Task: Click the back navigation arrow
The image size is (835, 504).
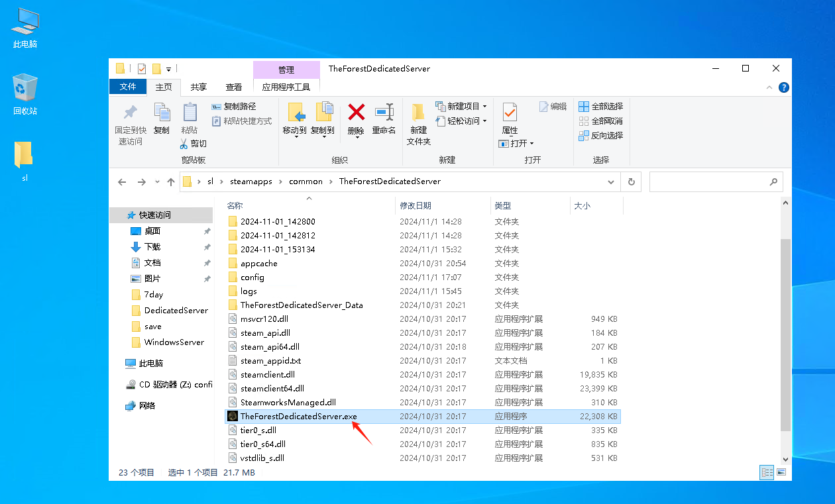Action: pos(122,181)
